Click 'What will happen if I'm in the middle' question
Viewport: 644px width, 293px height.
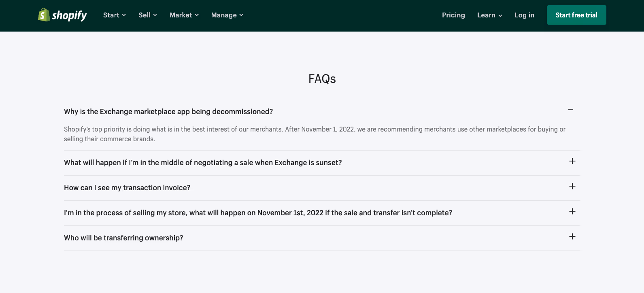[x=203, y=163]
